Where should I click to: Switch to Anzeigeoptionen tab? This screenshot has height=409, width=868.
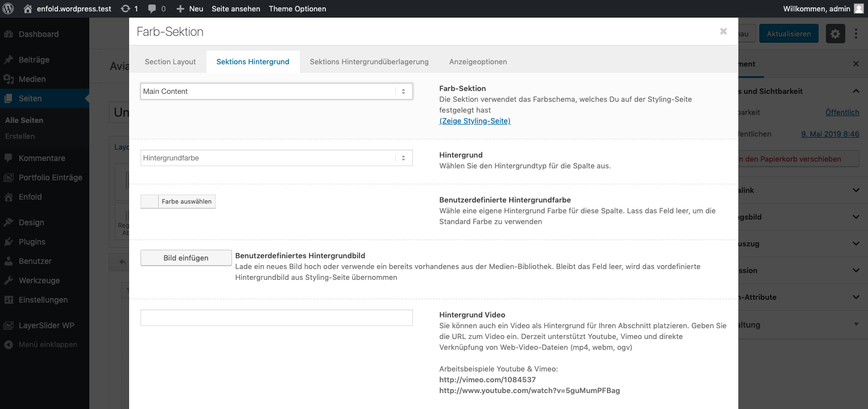point(478,61)
